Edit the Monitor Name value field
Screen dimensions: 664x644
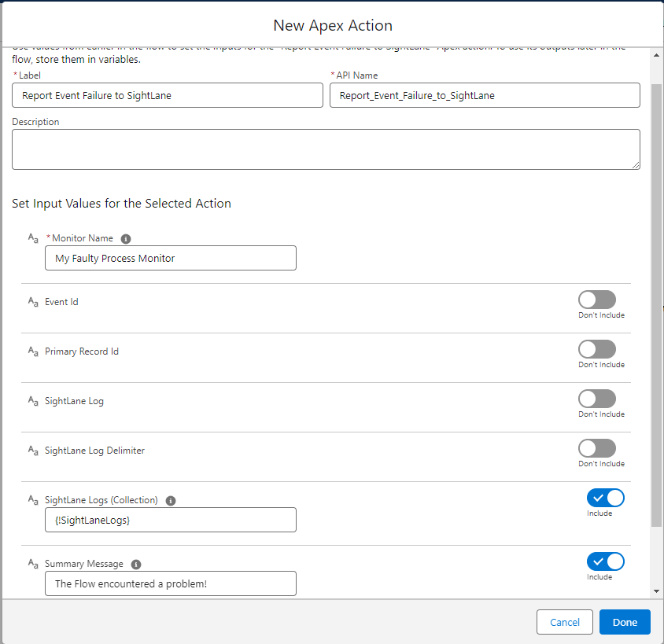(x=171, y=258)
